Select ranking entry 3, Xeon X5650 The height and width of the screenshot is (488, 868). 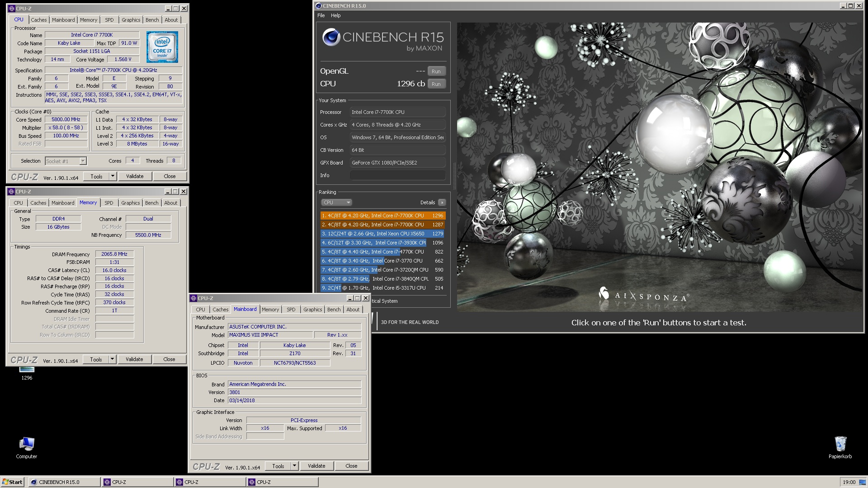coord(382,234)
